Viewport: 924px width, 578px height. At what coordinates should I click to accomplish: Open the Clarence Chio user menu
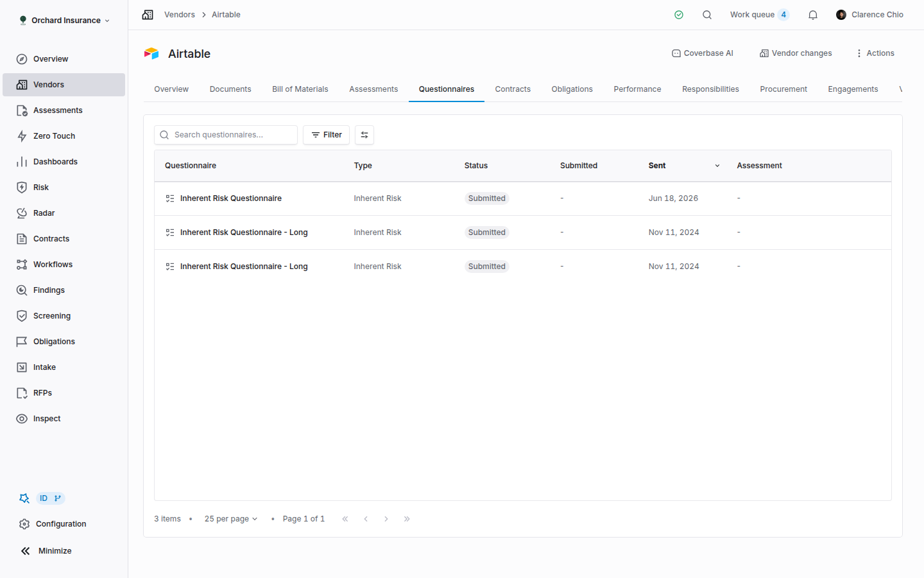pos(869,15)
